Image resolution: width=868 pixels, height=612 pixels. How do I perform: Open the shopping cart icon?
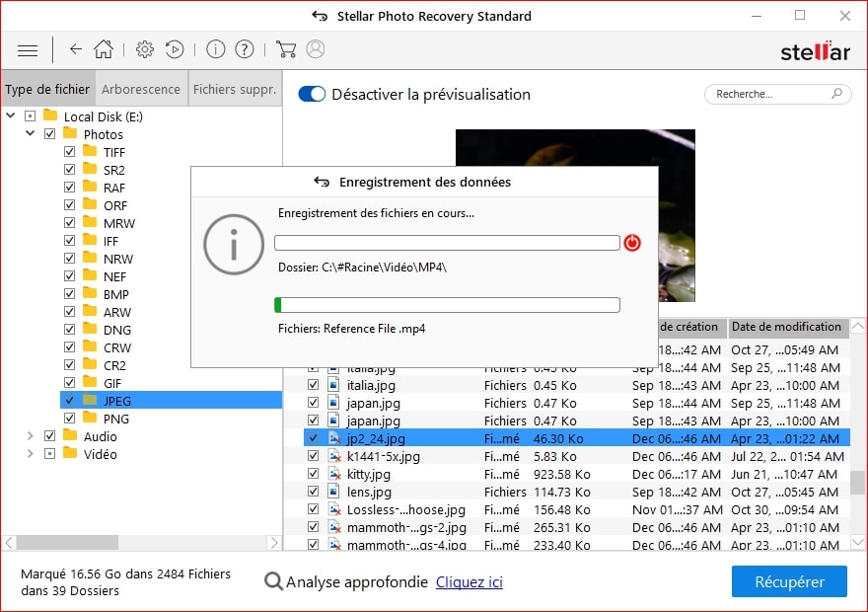pyautogui.click(x=286, y=49)
